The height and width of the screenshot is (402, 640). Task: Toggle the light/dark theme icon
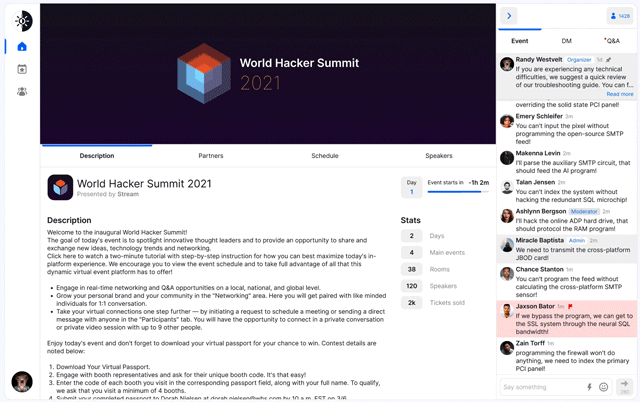tap(22, 21)
